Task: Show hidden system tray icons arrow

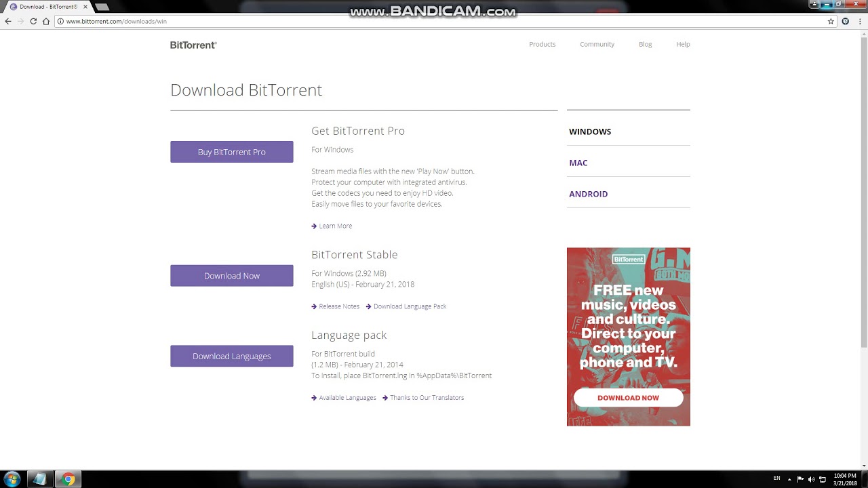Action: (789, 479)
